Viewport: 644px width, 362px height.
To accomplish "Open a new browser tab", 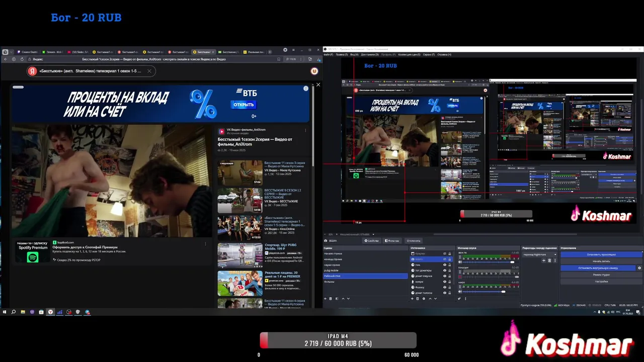I will pos(270,52).
